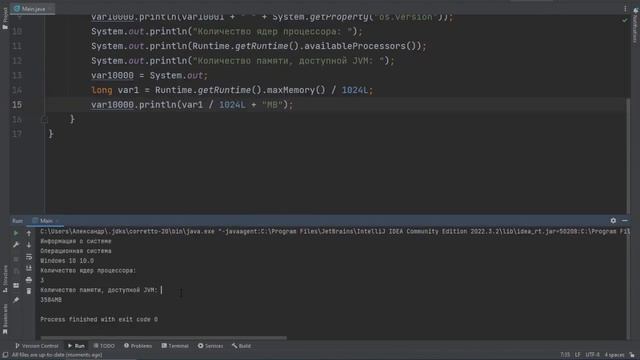Click on 'Process finished with exit code 0'
The height and width of the screenshot is (360, 640).
coord(99,319)
